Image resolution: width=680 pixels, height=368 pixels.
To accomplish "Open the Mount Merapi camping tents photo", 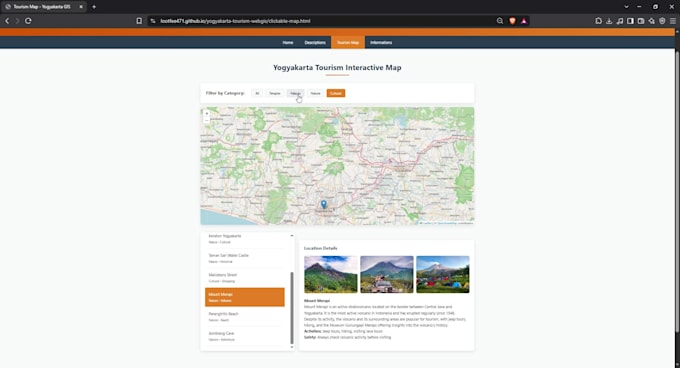I will click(x=443, y=274).
